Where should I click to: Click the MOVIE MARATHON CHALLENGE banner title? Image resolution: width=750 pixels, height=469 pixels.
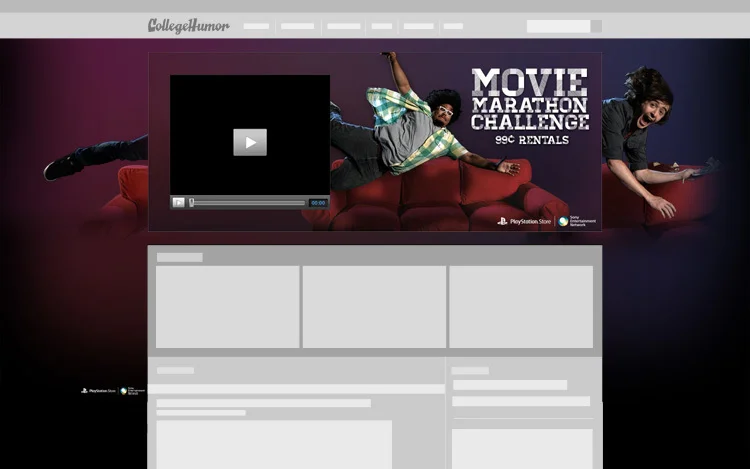[530, 99]
